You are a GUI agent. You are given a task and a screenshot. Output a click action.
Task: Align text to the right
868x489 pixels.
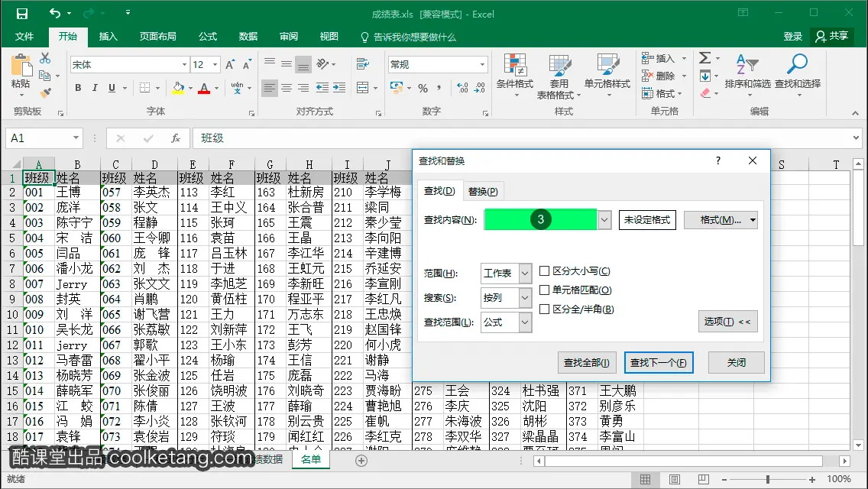click(303, 88)
